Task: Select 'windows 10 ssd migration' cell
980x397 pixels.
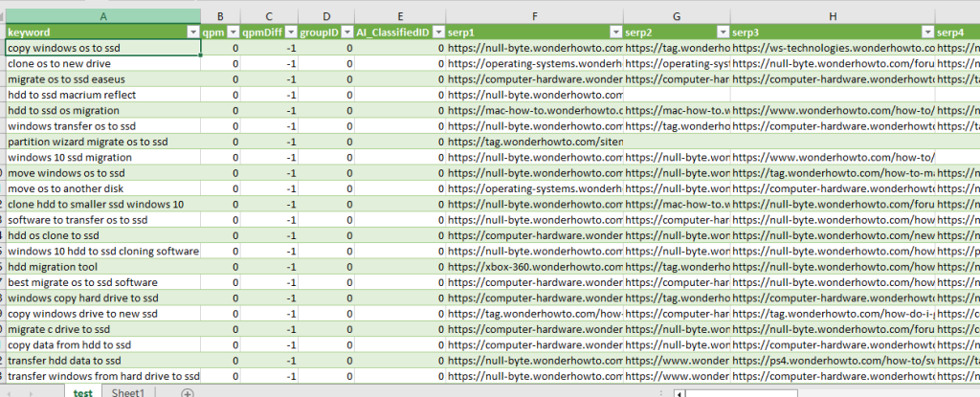Action: (x=103, y=157)
